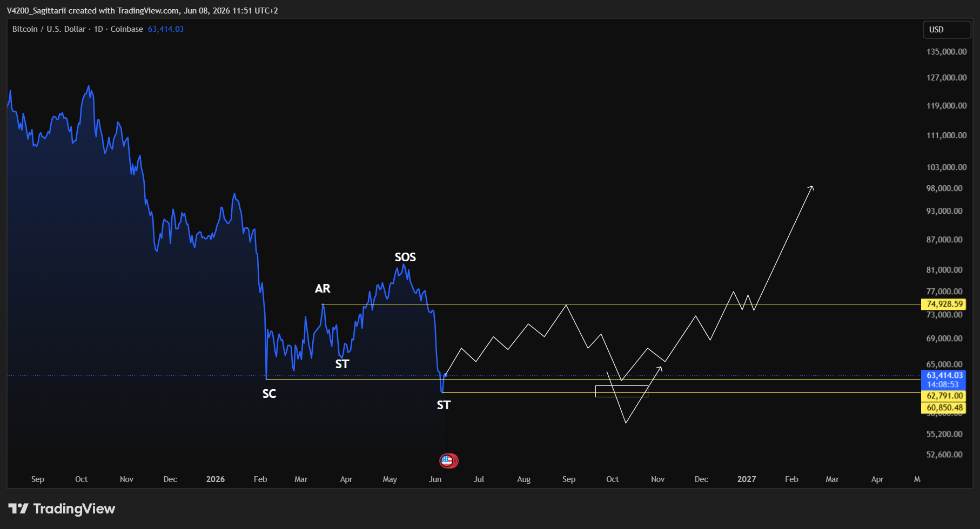980x529 pixels.
Task: Click the 52,600.00 price axis label
Action: point(944,455)
